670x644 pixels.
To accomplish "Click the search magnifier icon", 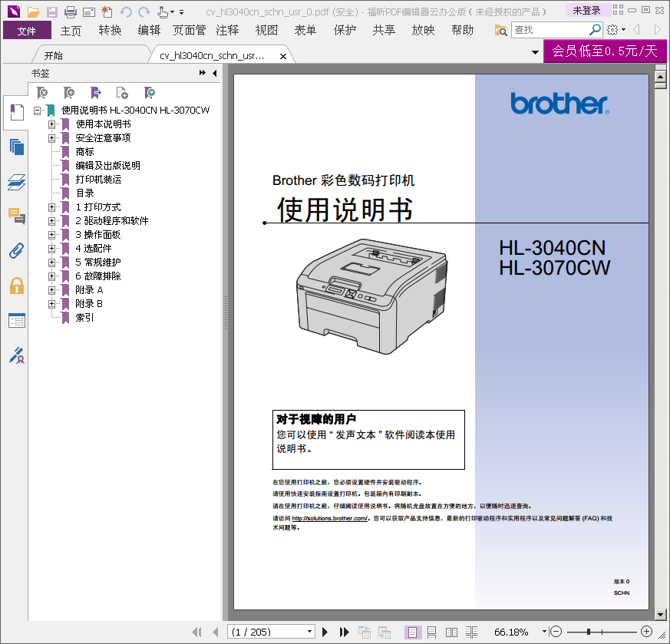I will [596, 29].
